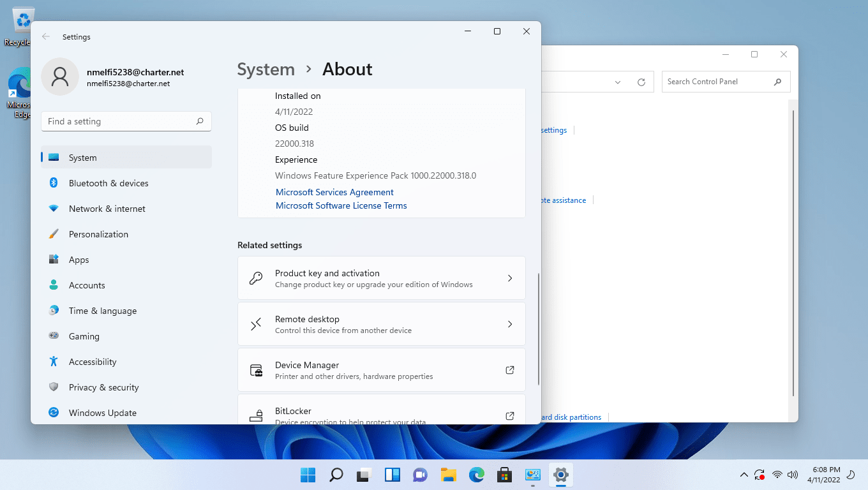Screen dimensions: 868x490
Task: Click 'hard disk partitions' link in Control Panel
Action: [x=571, y=417]
